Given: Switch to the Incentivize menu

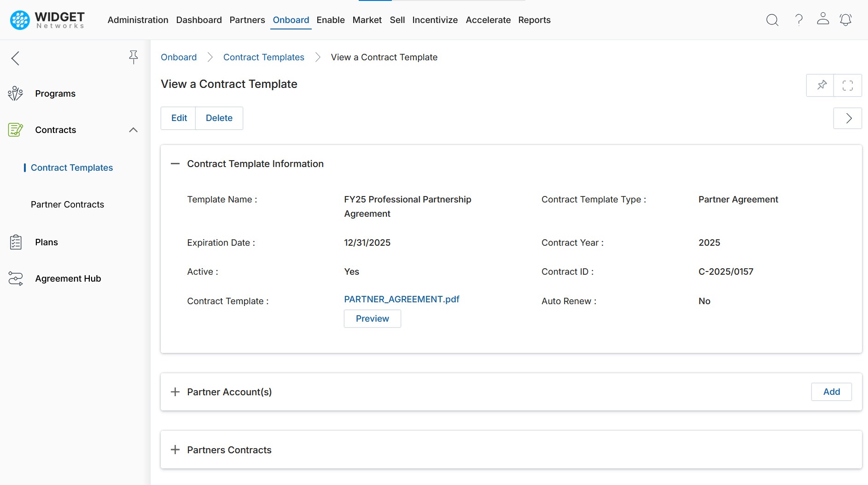Looking at the screenshot, I should coord(435,20).
